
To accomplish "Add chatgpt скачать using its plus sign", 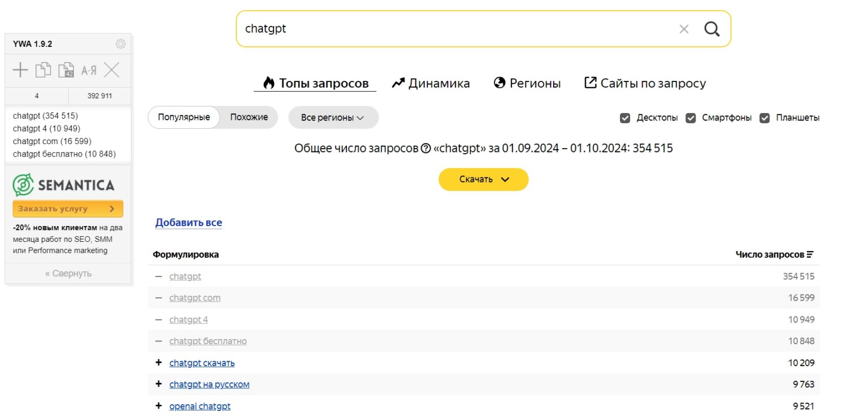I will [159, 362].
